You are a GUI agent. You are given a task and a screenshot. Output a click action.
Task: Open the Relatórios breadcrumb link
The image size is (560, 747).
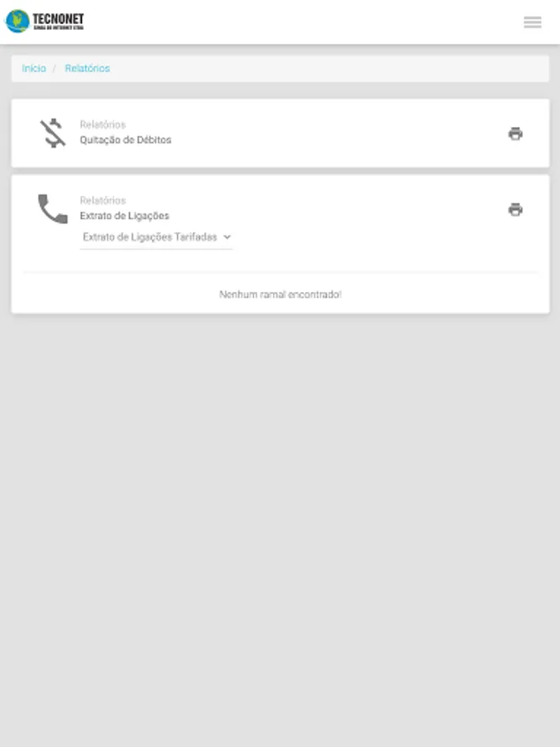click(87, 69)
